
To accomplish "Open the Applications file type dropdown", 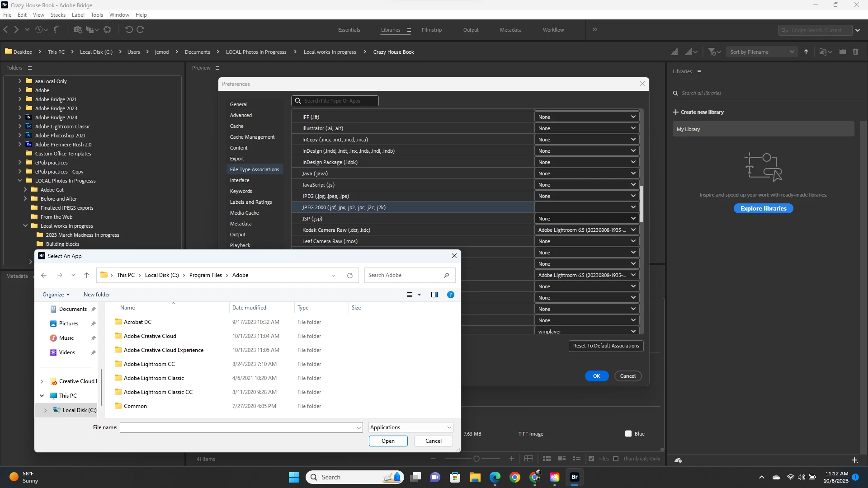I will [x=410, y=427].
